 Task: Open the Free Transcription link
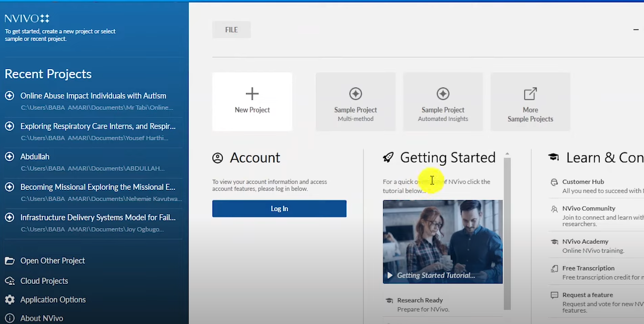(x=588, y=268)
